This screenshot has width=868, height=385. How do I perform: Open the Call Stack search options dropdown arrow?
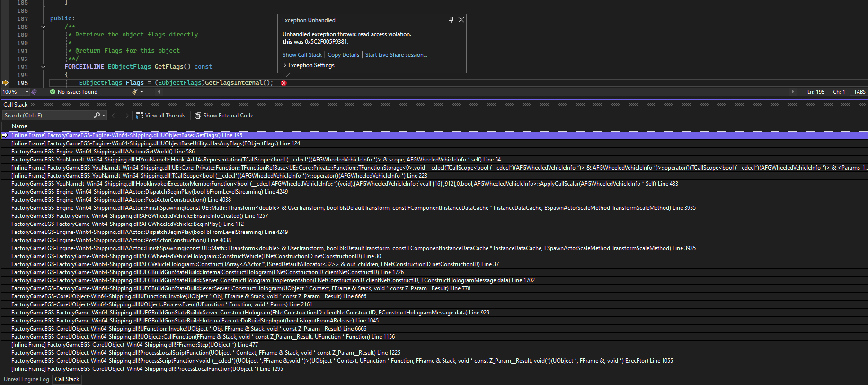pos(104,116)
